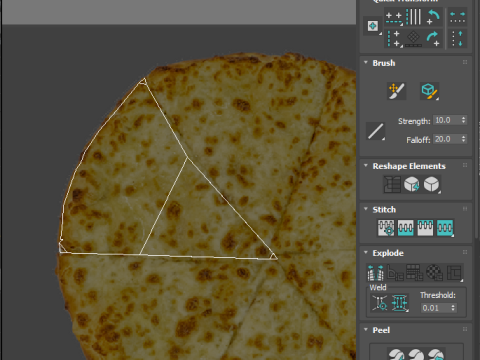Click Straighten Selection in Reshape Elements
The height and width of the screenshot is (360, 480).
(392, 184)
